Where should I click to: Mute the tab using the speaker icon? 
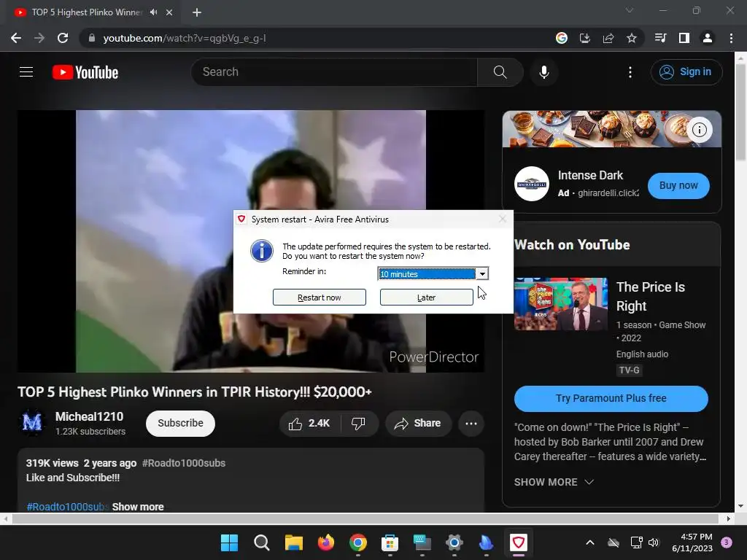tap(153, 12)
